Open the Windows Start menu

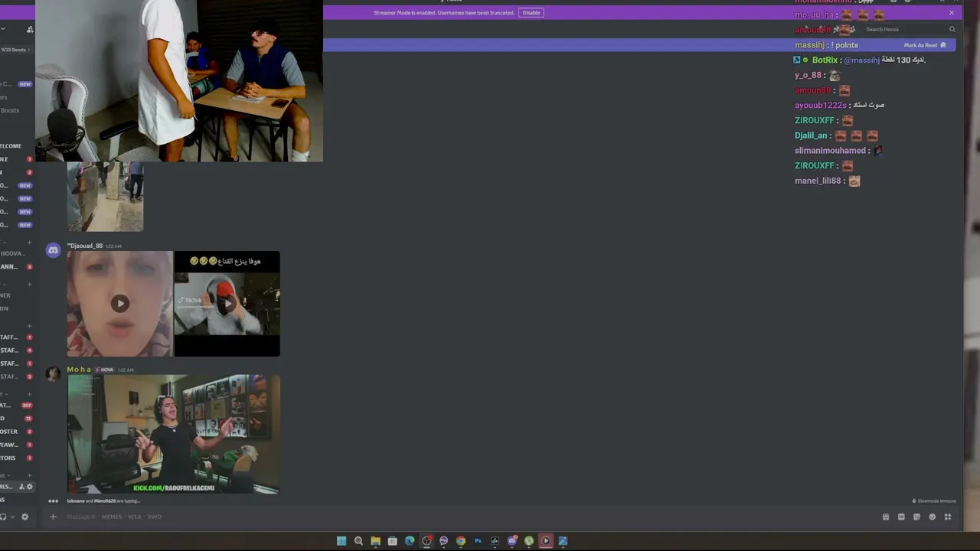341,541
